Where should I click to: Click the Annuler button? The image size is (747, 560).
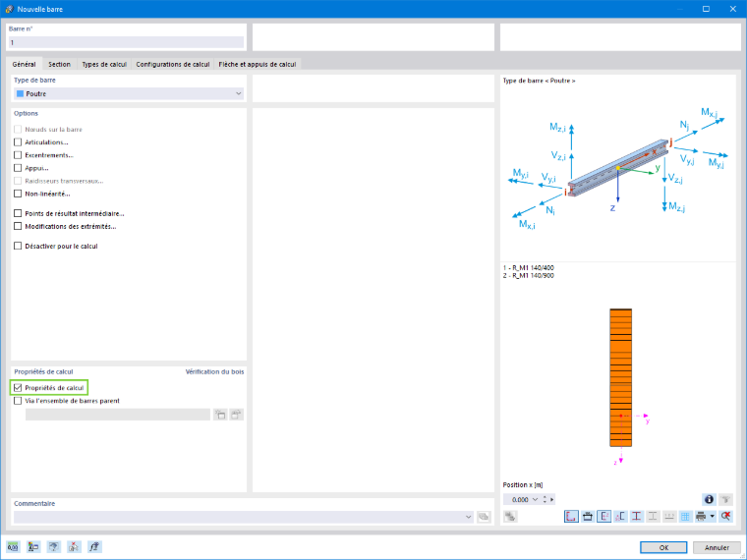click(x=717, y=547)
